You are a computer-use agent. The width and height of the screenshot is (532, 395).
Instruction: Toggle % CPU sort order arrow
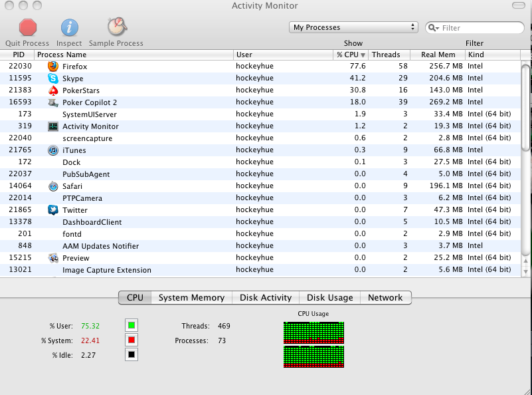(x=363, y=55)
